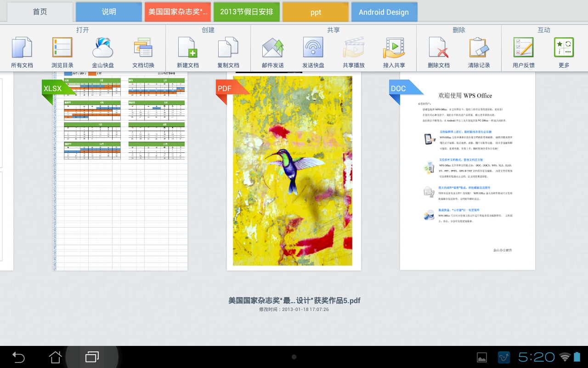Tap the blue app notification icon beside the clock
This screenshot has width=588, height=368.
click(504, 357)
